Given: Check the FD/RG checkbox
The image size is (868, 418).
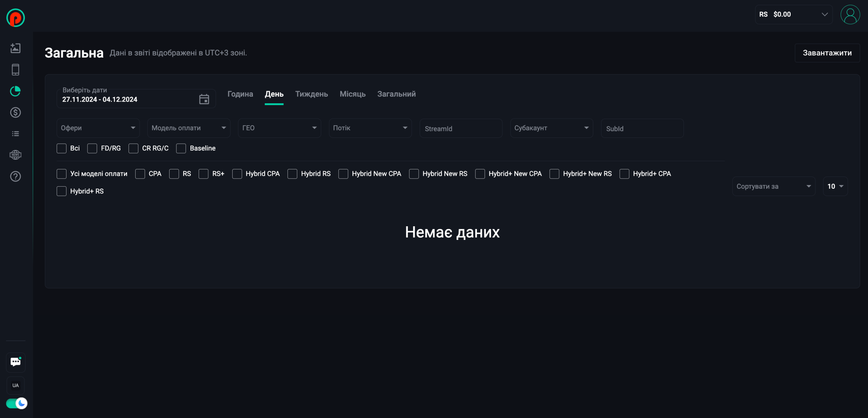Looking at the screenshot, I should coord(92,148).
